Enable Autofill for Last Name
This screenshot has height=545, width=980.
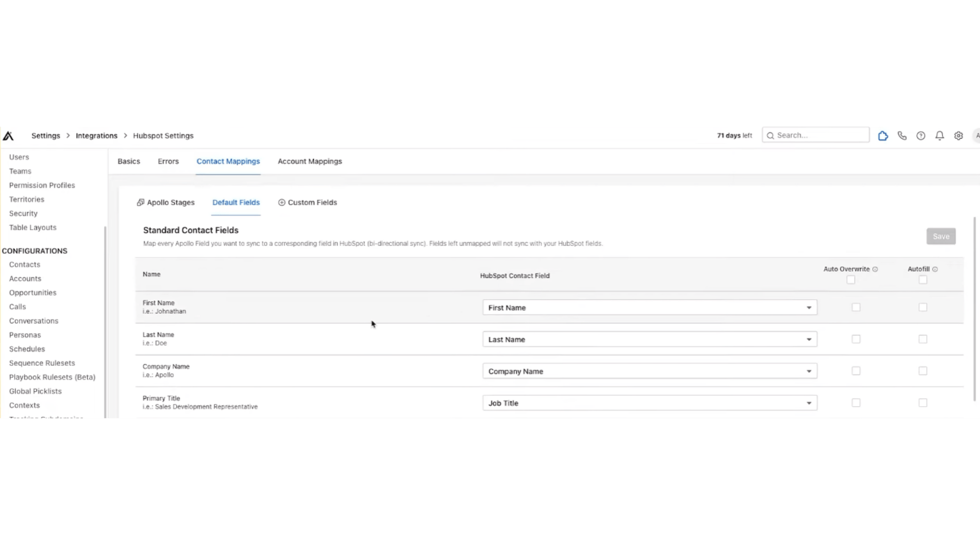tap(923, 339)
